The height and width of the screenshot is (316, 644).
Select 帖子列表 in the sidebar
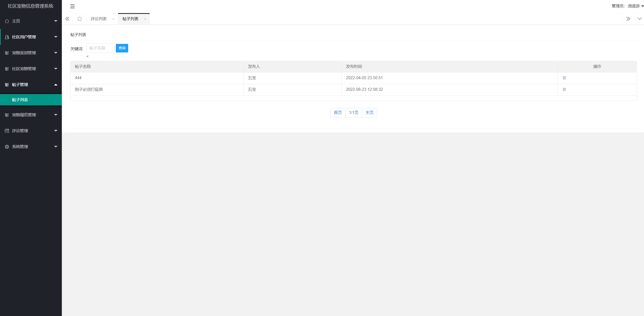tap(20, 100)
